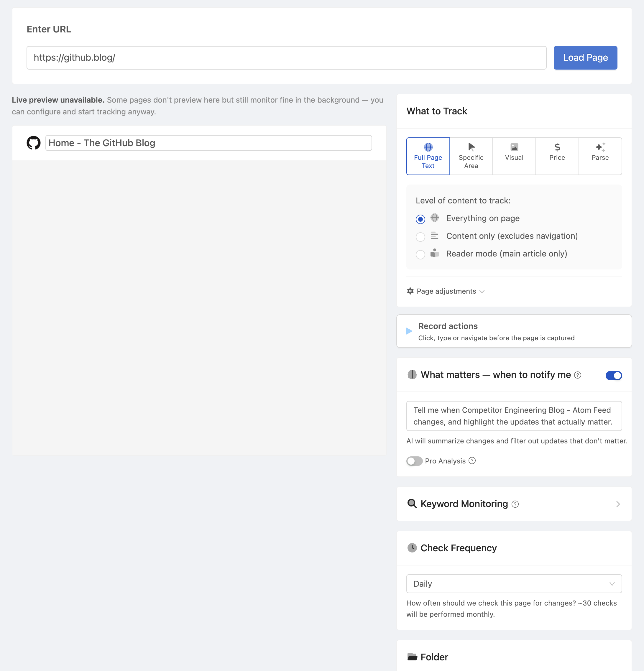The image size is (644, 671).
Task: Open the help icon next to What matters heading
Action: click(x=578, y=375)
